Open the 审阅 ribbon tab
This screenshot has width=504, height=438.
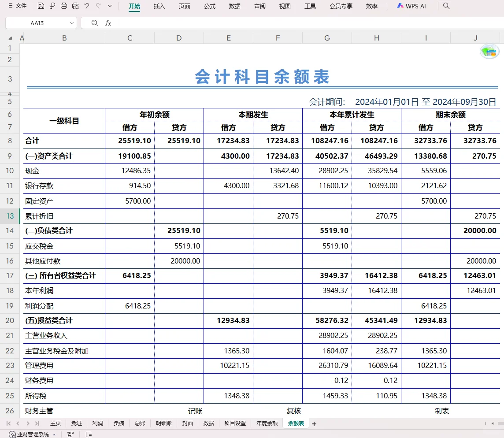(x=260, y=6)
